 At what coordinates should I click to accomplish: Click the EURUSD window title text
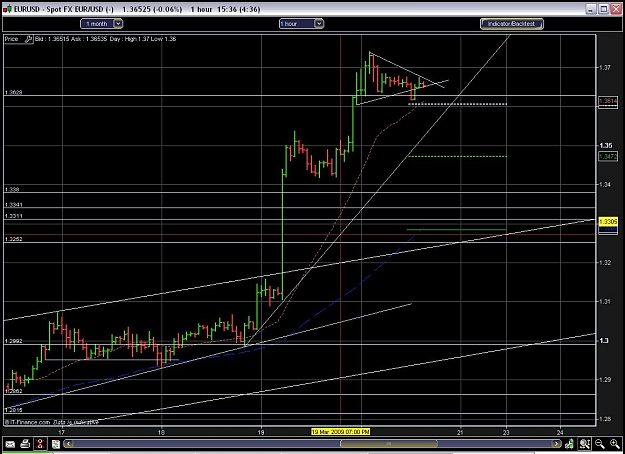pyautogui.click(x=137, y=9)
